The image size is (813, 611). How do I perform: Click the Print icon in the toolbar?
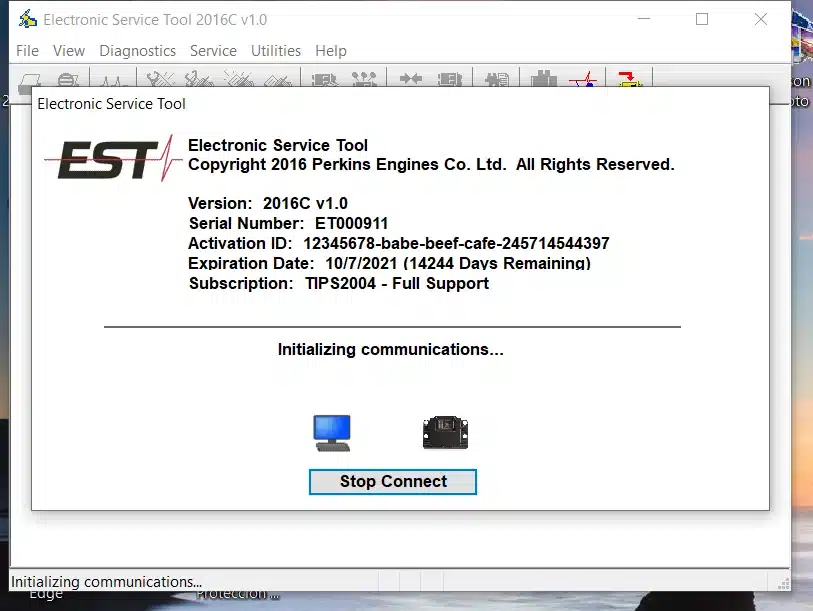click(31, 80)
